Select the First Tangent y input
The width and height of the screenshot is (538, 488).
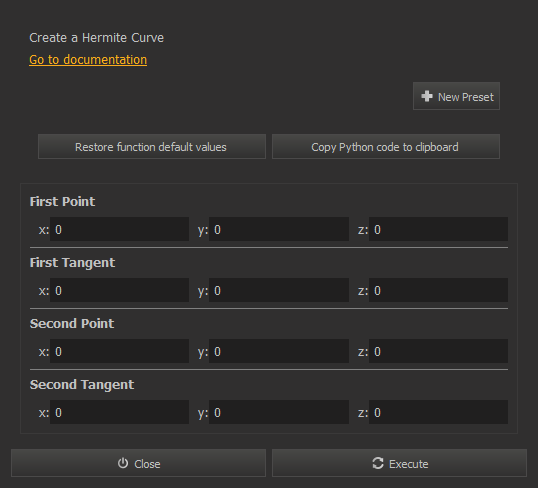(279, 290)
